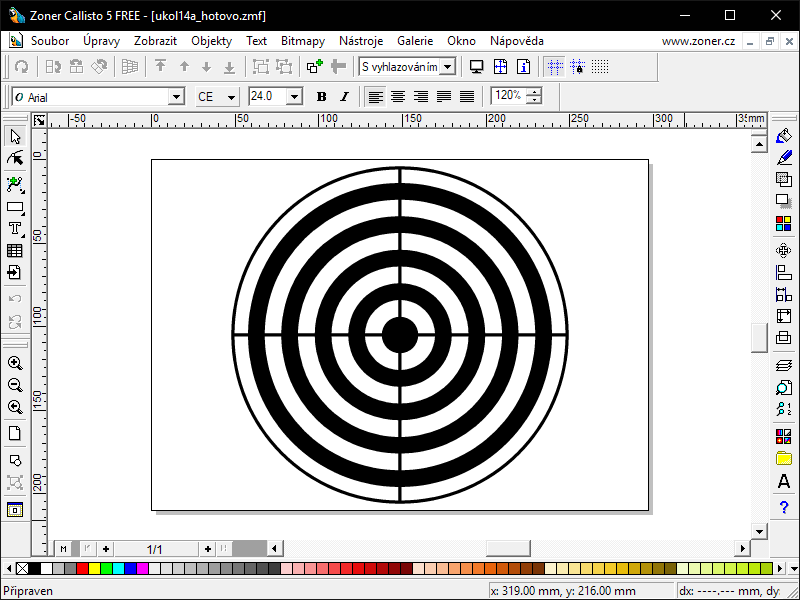
Task: Select the arrow selection tool
Action: point(15,137)
